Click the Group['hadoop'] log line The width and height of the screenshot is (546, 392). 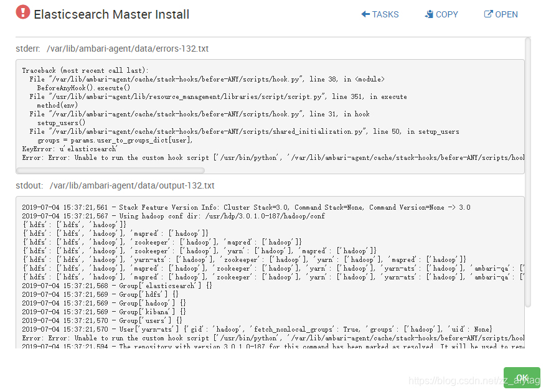click(x=104, y=303)
